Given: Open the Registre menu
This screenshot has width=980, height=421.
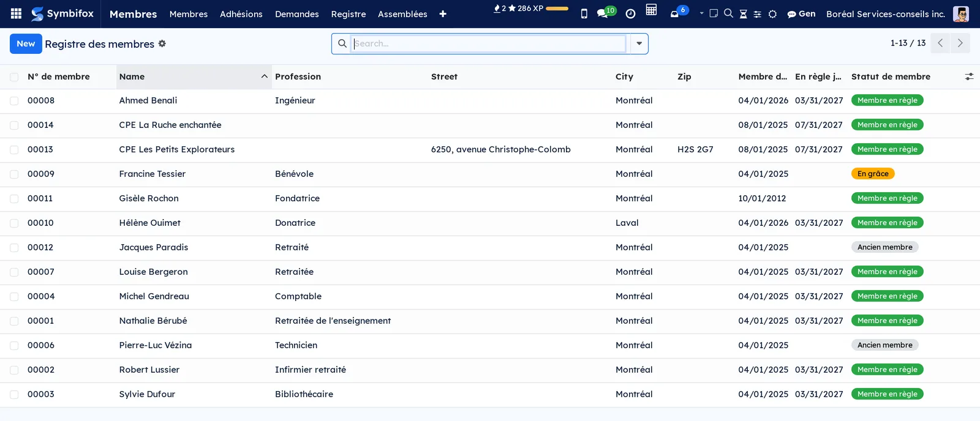Looking at the screenshot, I should 349,13.
